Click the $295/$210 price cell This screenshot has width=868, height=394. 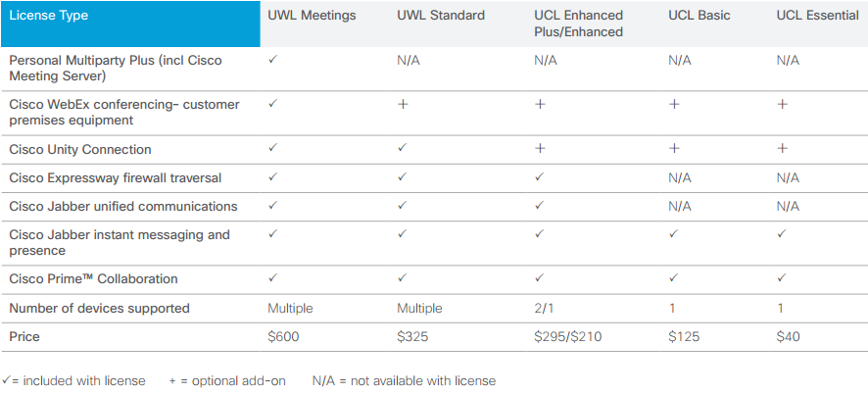[x=568, y=336]
